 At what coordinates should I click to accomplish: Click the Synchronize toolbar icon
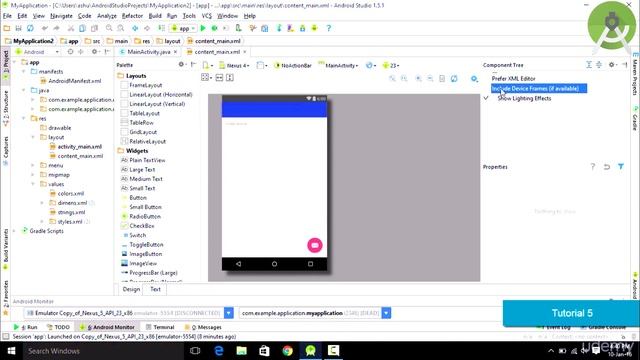tap(30, 28)
